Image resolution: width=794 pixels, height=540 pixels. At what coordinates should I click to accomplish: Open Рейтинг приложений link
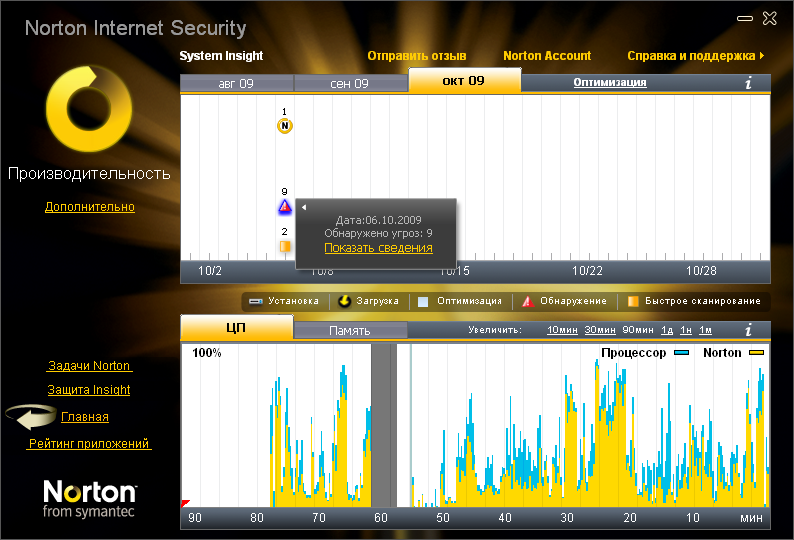(89, 443)
